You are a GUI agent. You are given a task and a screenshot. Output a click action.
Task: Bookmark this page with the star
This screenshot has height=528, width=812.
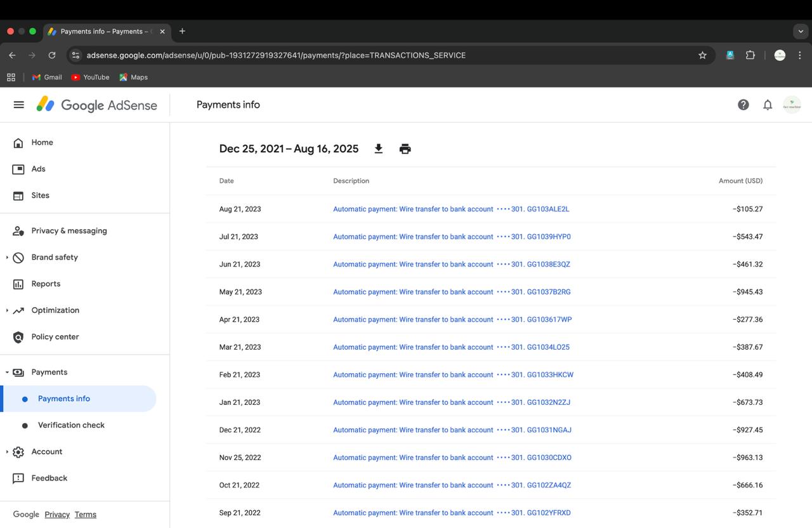click(x=702, y=55)
